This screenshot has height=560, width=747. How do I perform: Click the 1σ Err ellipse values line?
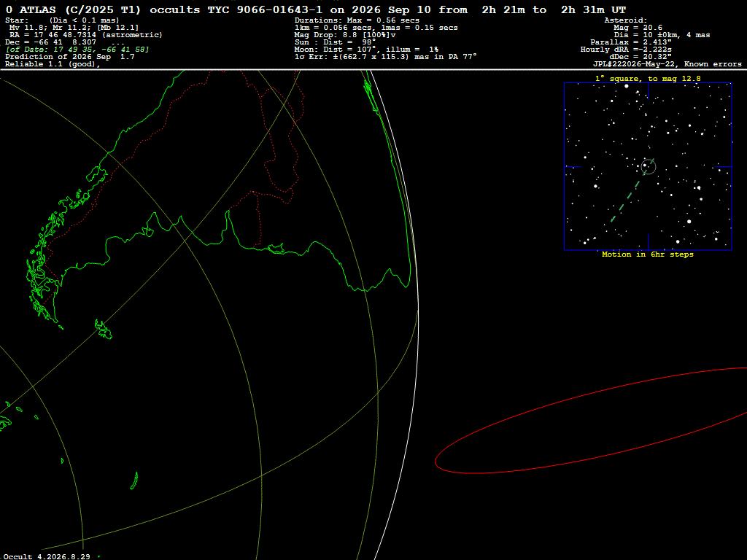[385, 57]
